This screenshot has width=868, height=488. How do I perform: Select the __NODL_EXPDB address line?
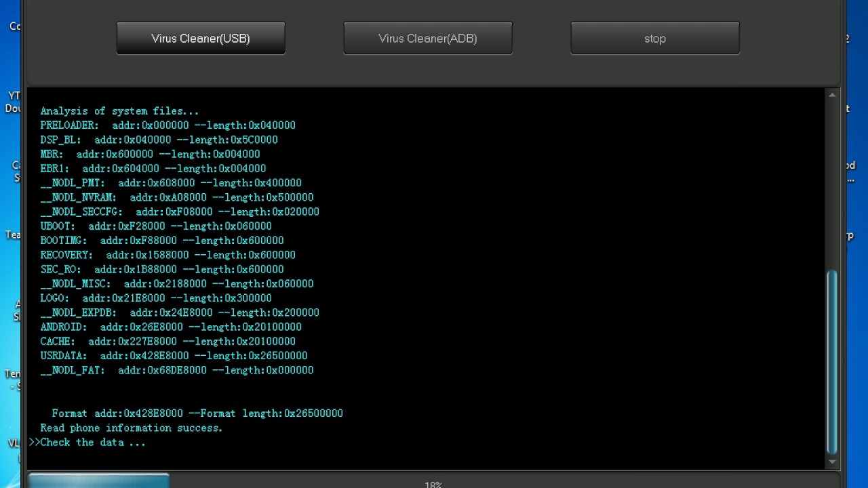(180, 312)
